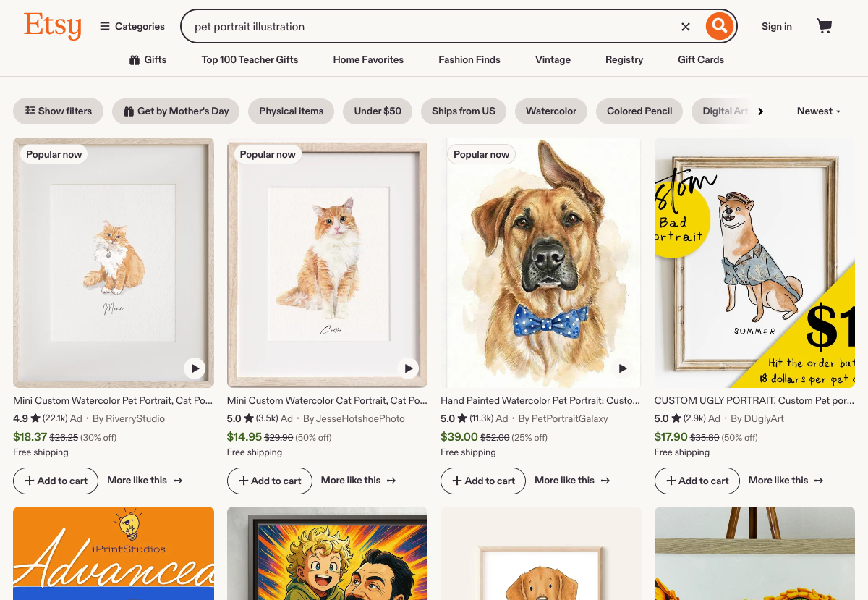Play video on RiverryStudio cat portrait
Image resolution: width=868 pixels, height=600 pixels.
pos(195,368)
